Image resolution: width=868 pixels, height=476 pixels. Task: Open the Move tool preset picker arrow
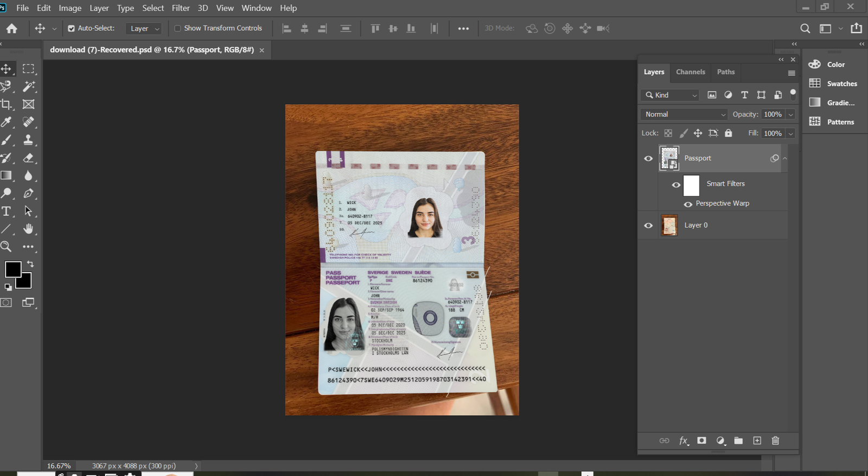(54, 29)
